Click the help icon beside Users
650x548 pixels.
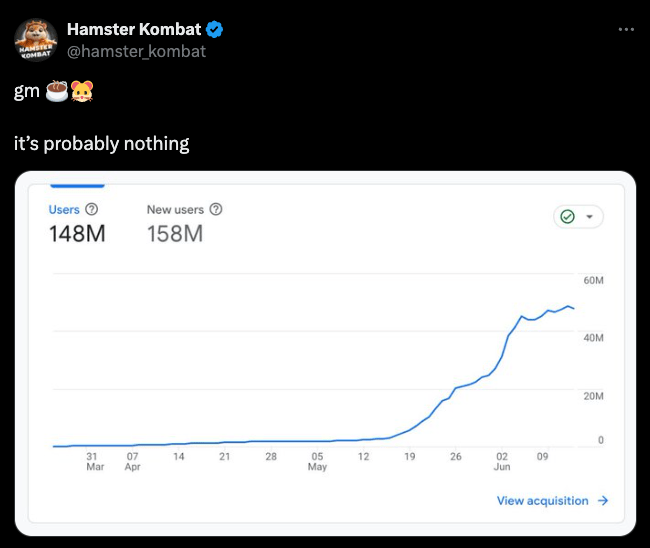point(92,210)
